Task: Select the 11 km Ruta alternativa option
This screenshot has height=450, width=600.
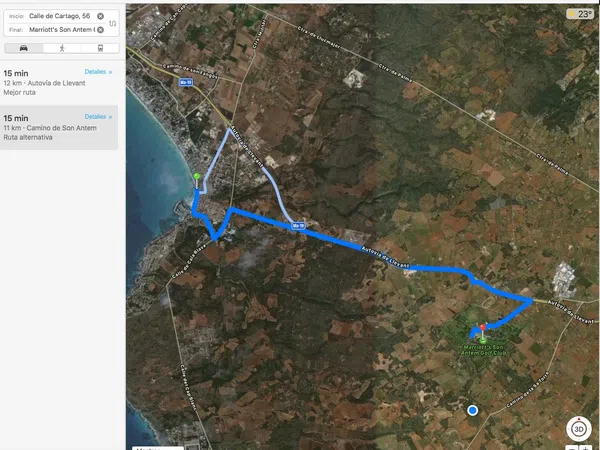Action: 59,127
